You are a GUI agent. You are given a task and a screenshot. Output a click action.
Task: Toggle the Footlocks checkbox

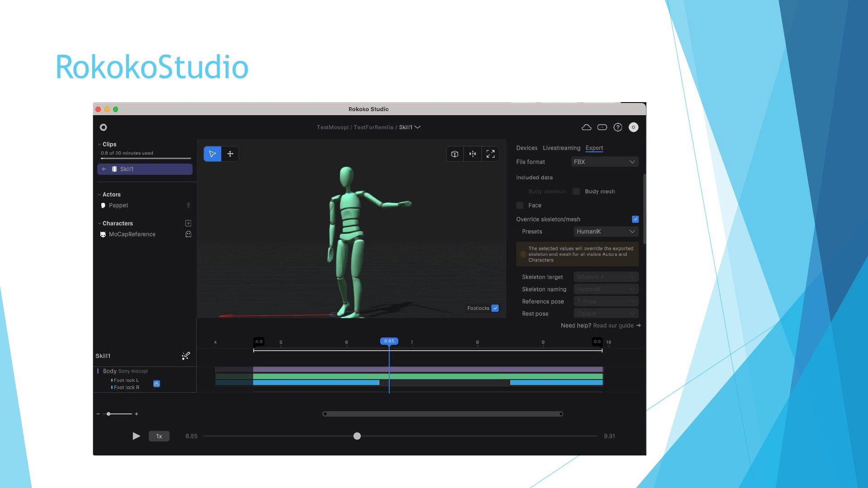pos(495,308)
